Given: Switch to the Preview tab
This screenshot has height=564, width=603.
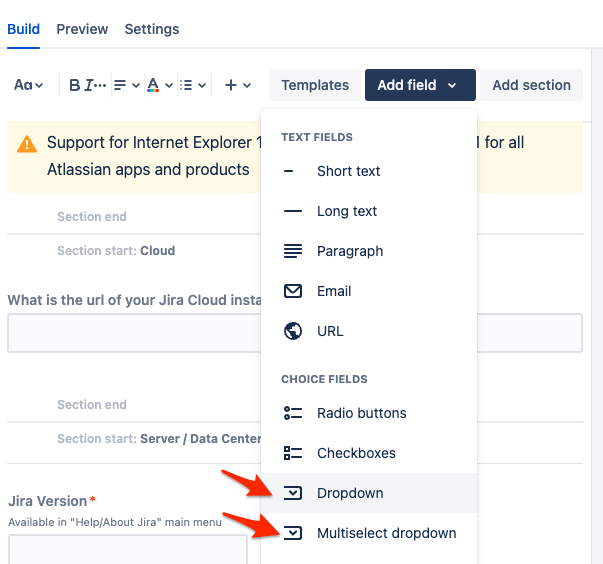Looking at the screenshot, I should point(82,29).
